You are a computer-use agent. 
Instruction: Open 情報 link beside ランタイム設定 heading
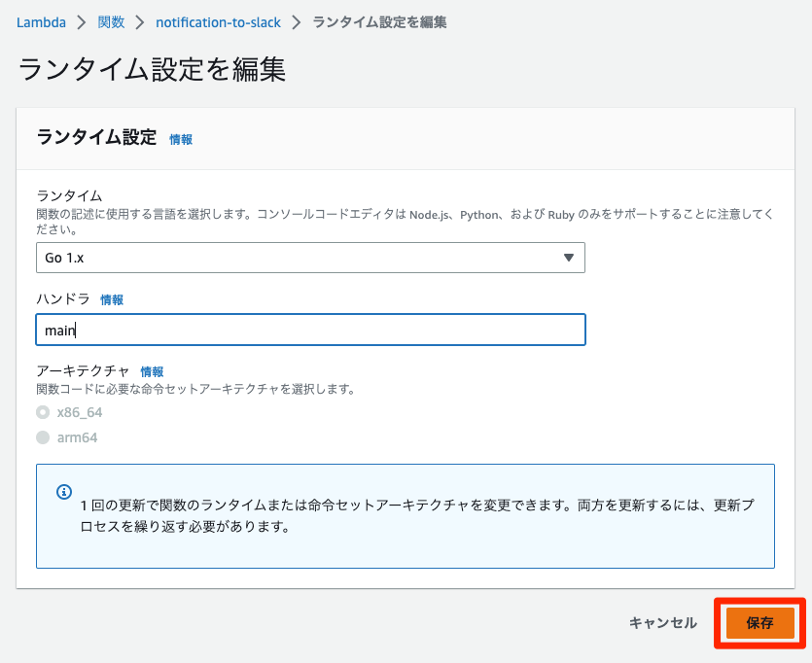181,139
